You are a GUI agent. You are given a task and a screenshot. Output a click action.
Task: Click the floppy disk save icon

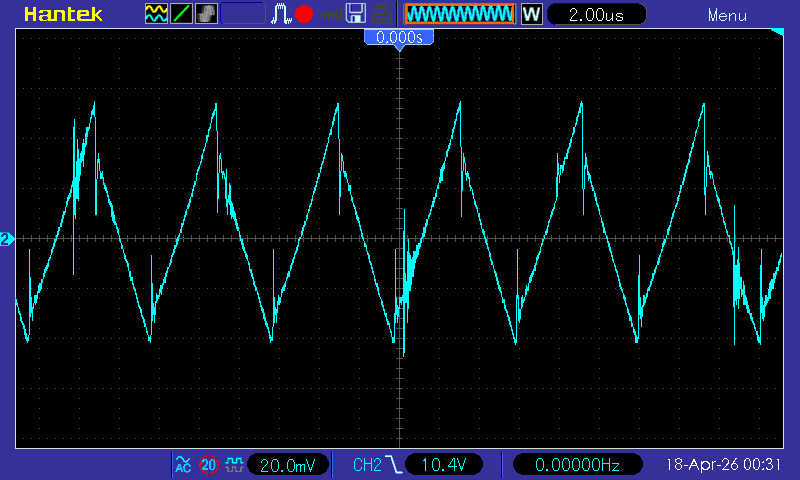coord(355,14)
